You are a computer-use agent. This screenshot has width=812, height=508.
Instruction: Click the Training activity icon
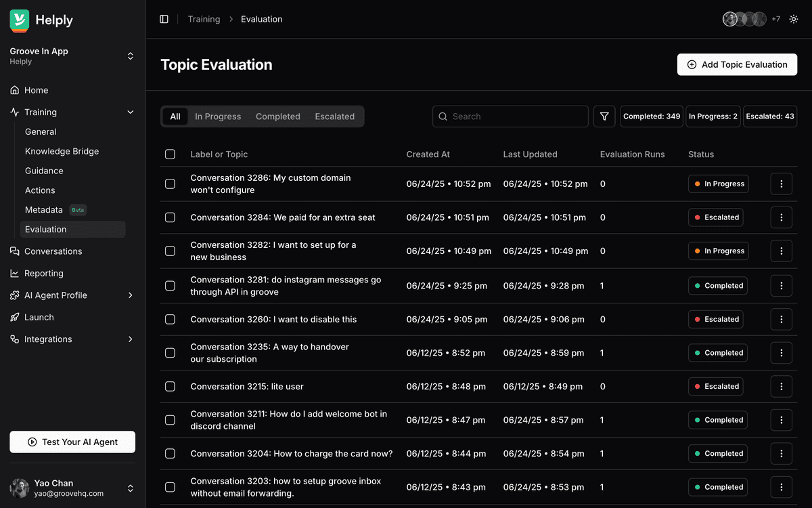pos(15,112)
